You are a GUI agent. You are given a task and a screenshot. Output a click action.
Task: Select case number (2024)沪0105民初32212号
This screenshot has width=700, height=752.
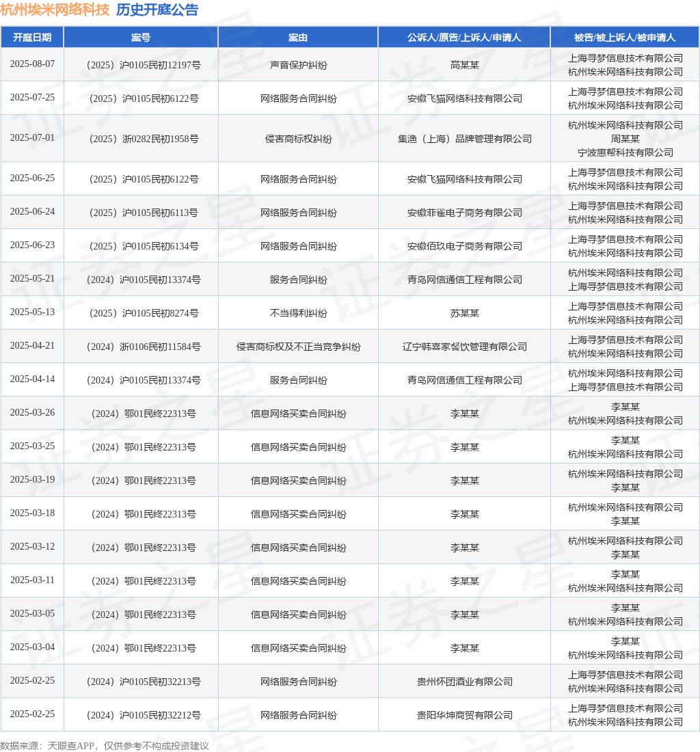tap(144, 715)
